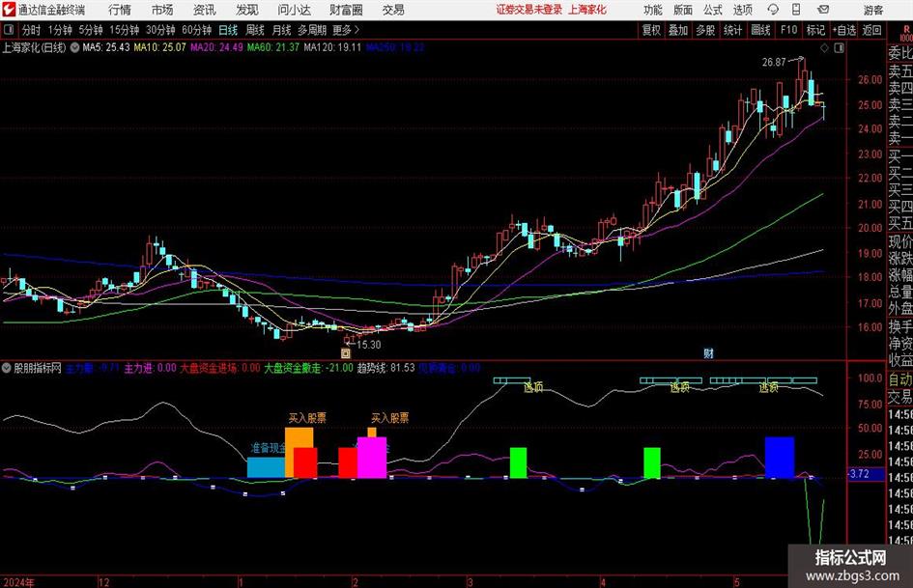
Task: Click the 趋势线: 81.53 indicator value
Action: coord(386,368)
